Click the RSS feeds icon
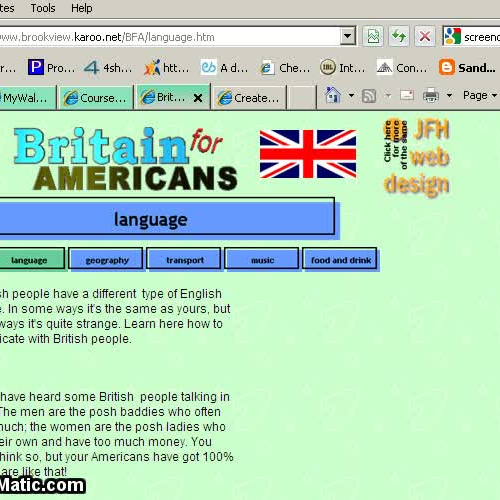Screen dimensions: 500x500 tap(369, 96)
